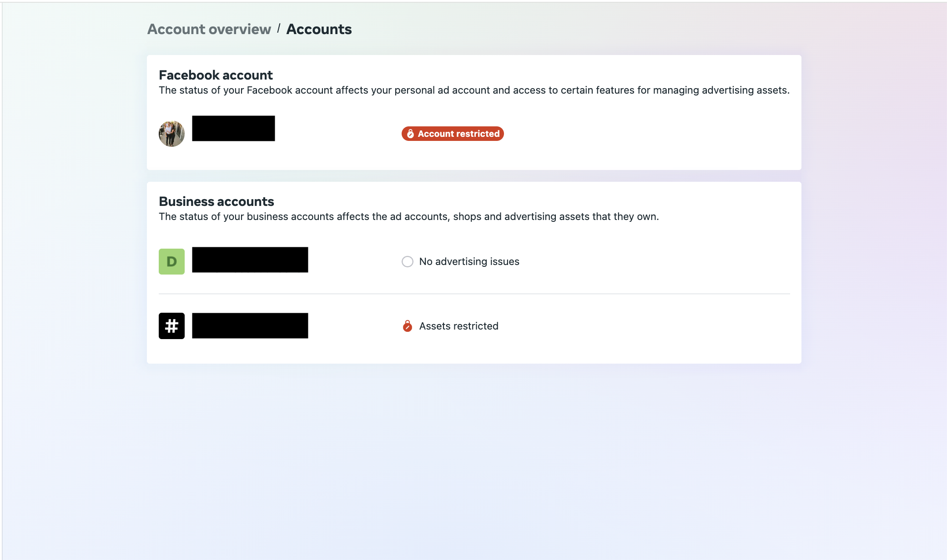Screen dimensions: 947x560
Task: Expand the Facebook account card
Action: (473, 111)
